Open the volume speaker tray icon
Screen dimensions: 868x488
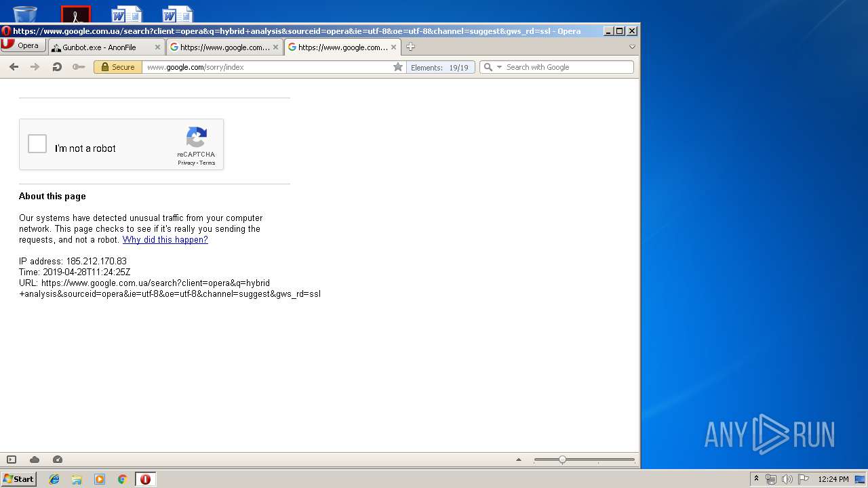click(787, 479)
